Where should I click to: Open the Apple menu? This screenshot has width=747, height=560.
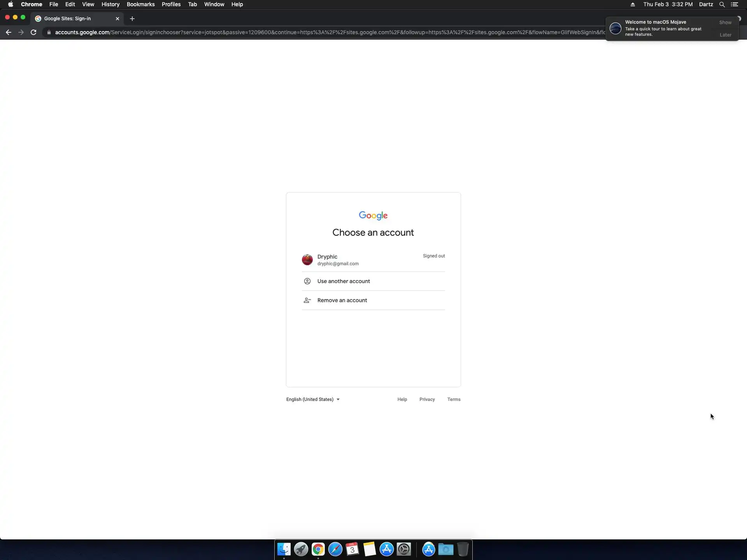(11, 5)
